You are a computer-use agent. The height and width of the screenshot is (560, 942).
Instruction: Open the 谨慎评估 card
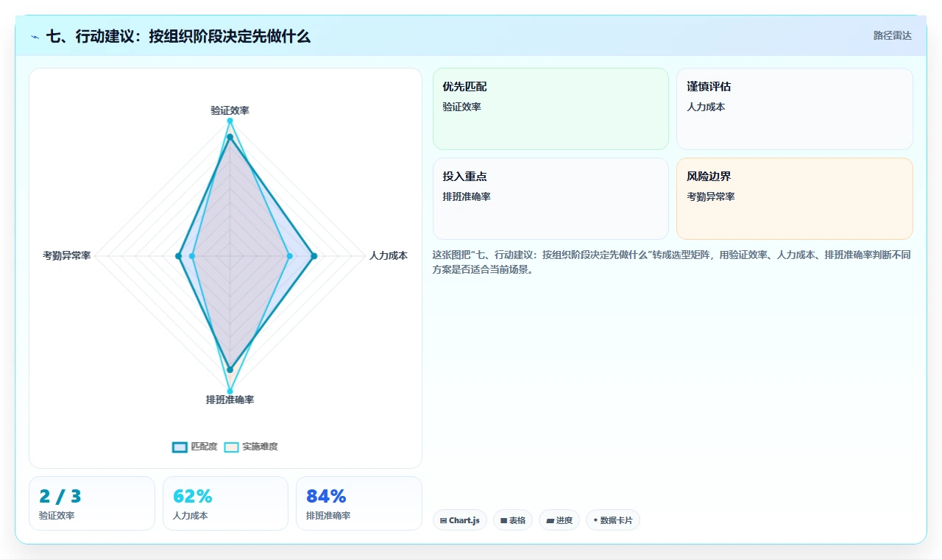click(795, 109)
